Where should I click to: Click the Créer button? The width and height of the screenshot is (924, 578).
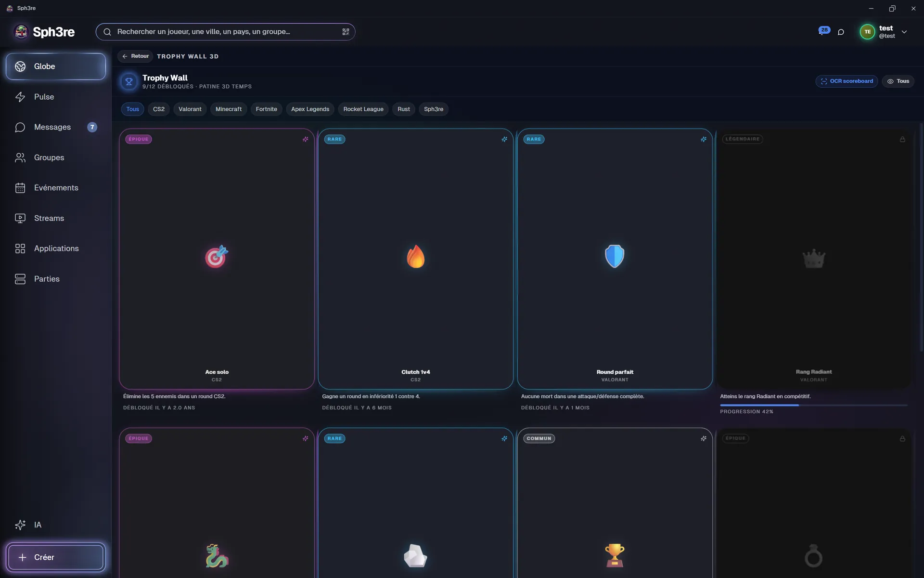click(56, 557)
